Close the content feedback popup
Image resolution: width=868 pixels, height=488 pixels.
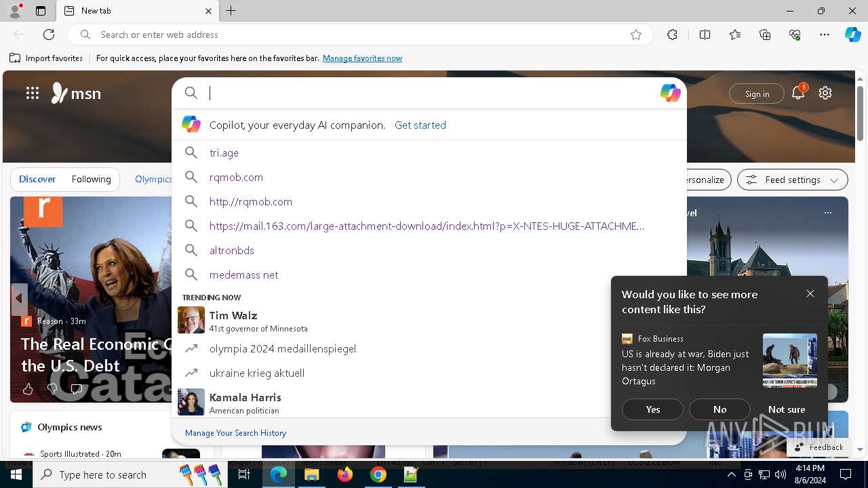[x=810, y=293]
